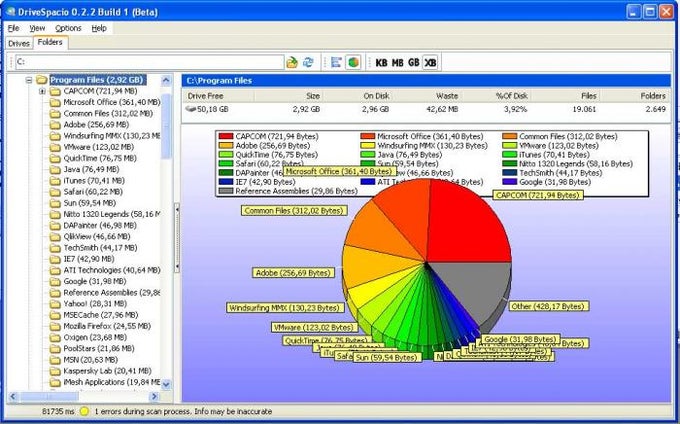Click the folder icon beside Google

coord(55,282)
